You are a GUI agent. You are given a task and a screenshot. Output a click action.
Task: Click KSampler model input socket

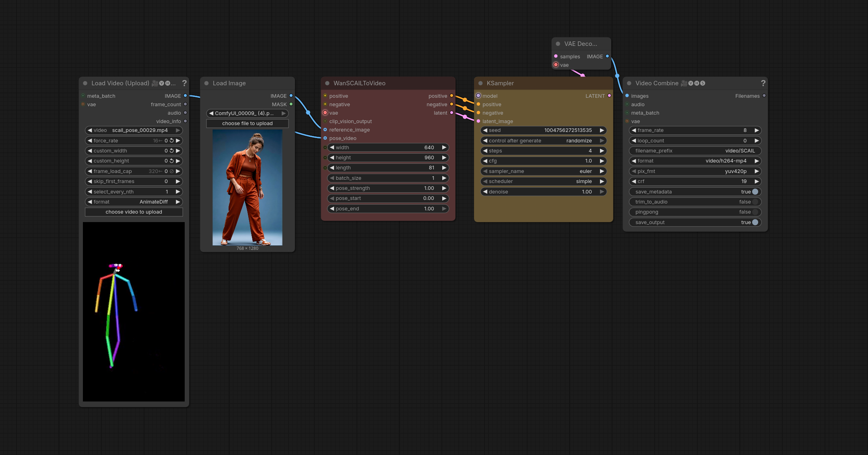coord(478,96)
